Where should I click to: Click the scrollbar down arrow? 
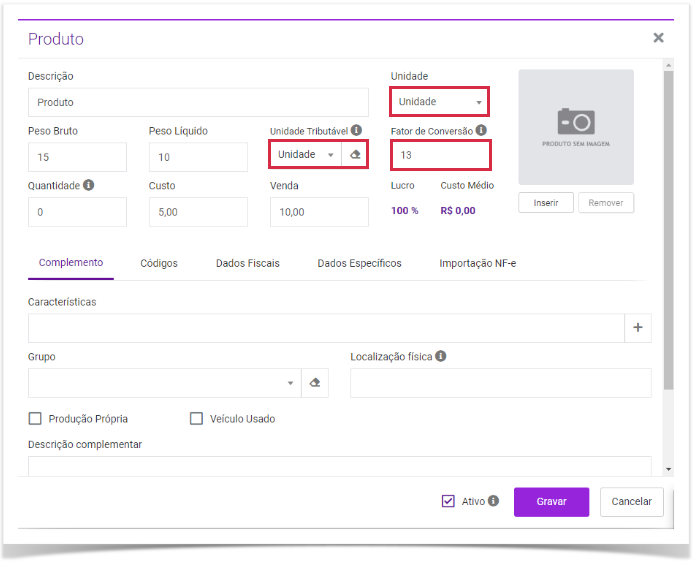click(x=669, y=469)
